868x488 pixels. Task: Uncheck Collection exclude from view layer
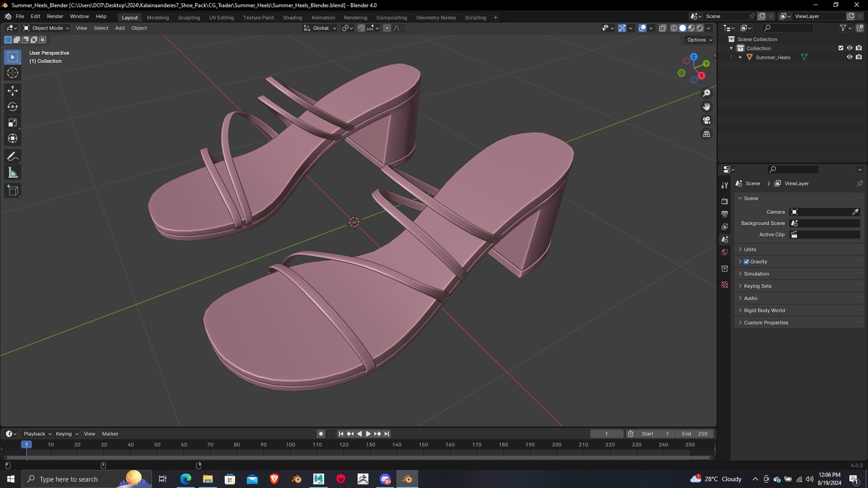(x=841, y=48)
